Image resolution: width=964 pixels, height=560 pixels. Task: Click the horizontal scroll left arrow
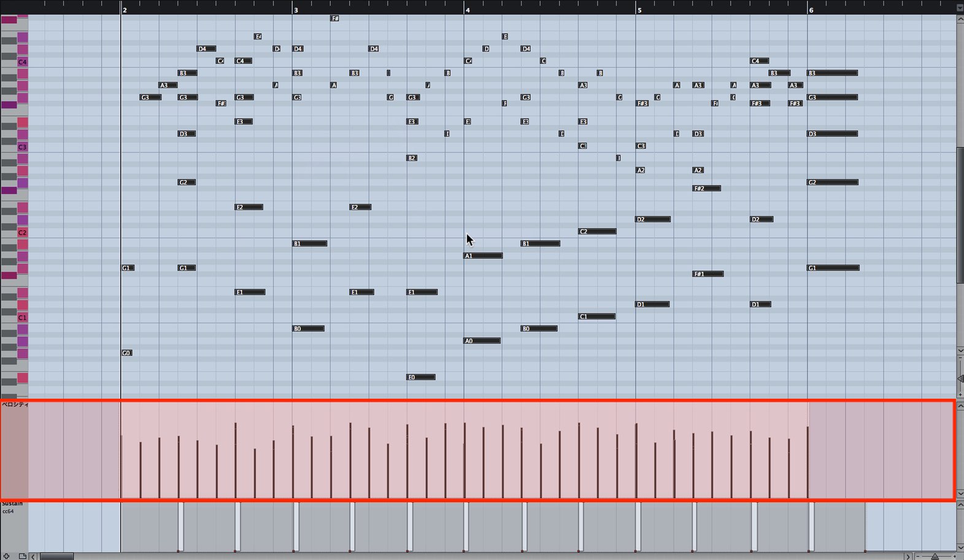coord(33,556)
